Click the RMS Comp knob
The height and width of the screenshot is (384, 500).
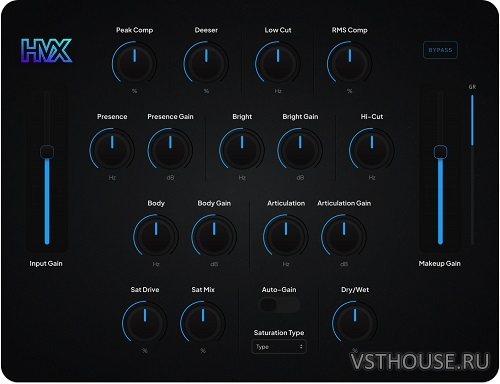(349, 63)
